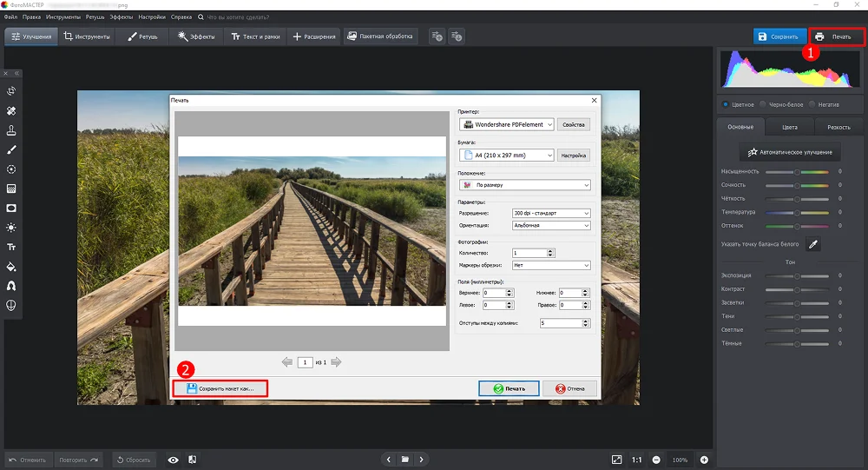
Task: Click the next page arrow under print preview
Action: coord(336,362)
